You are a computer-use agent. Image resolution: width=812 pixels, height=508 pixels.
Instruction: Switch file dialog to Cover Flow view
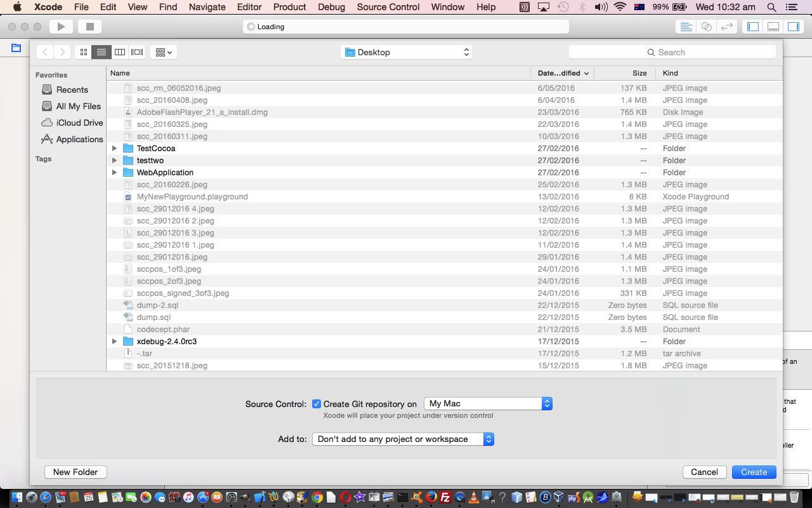[x=137, y=52]
